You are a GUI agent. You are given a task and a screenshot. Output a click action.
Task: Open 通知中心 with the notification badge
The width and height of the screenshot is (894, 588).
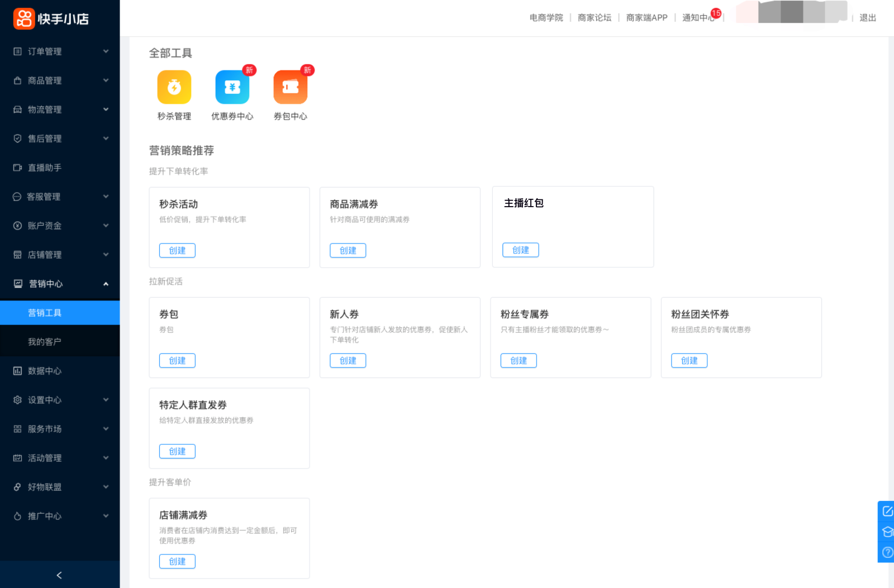point(697,17)
